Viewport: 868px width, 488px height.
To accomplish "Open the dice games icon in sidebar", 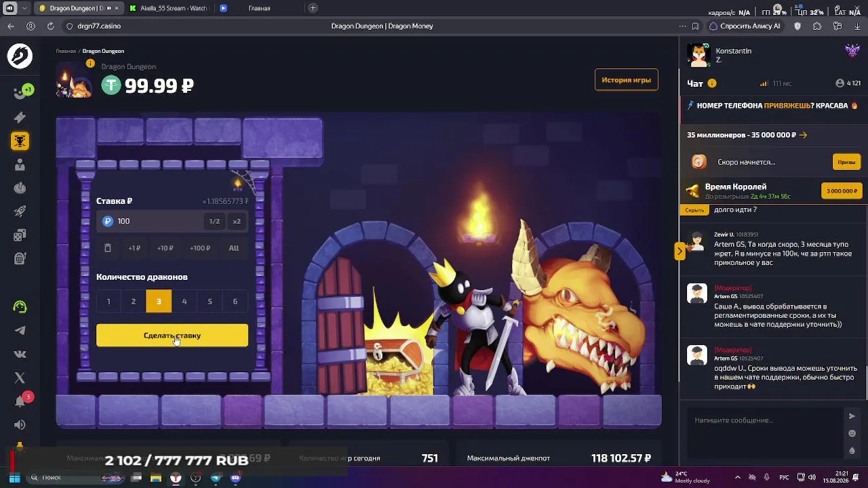I will coord(20,235).
